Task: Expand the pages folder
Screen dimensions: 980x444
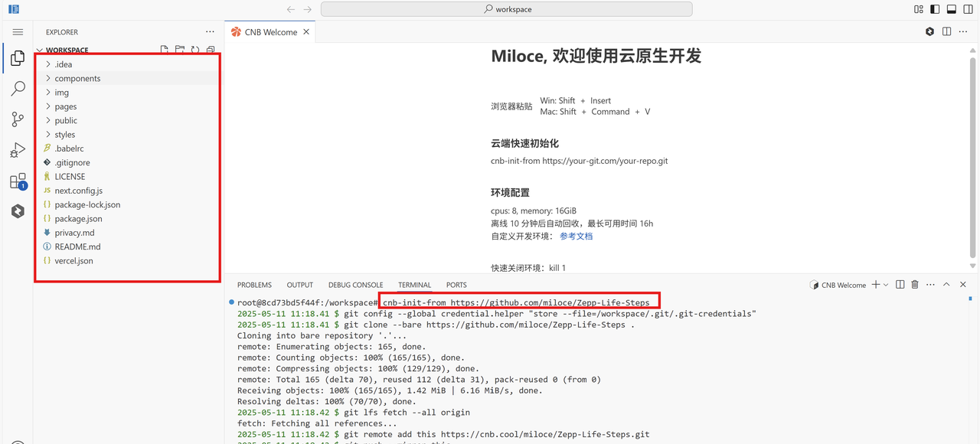Action: click(127, 106)
